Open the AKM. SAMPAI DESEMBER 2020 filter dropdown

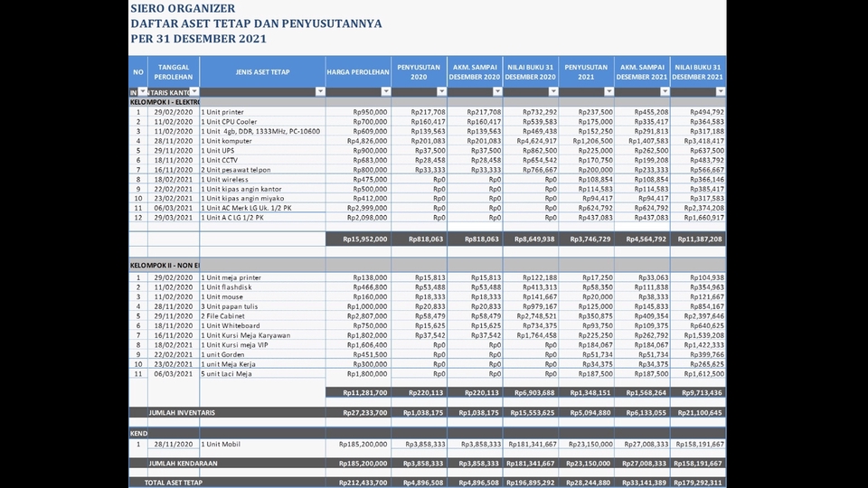click(x=497, y=92)
